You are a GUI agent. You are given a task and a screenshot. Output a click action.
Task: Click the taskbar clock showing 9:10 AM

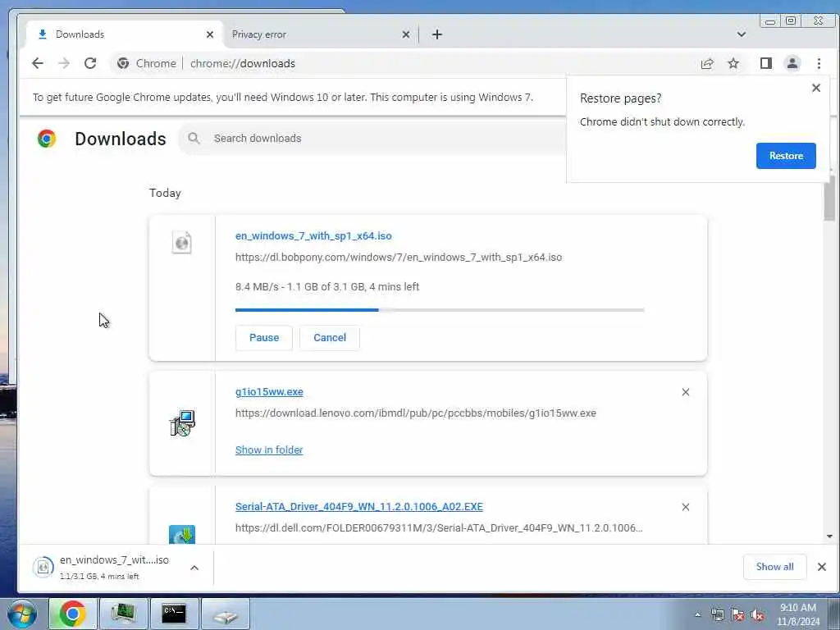pyautogui.click(x=798, y=614)
